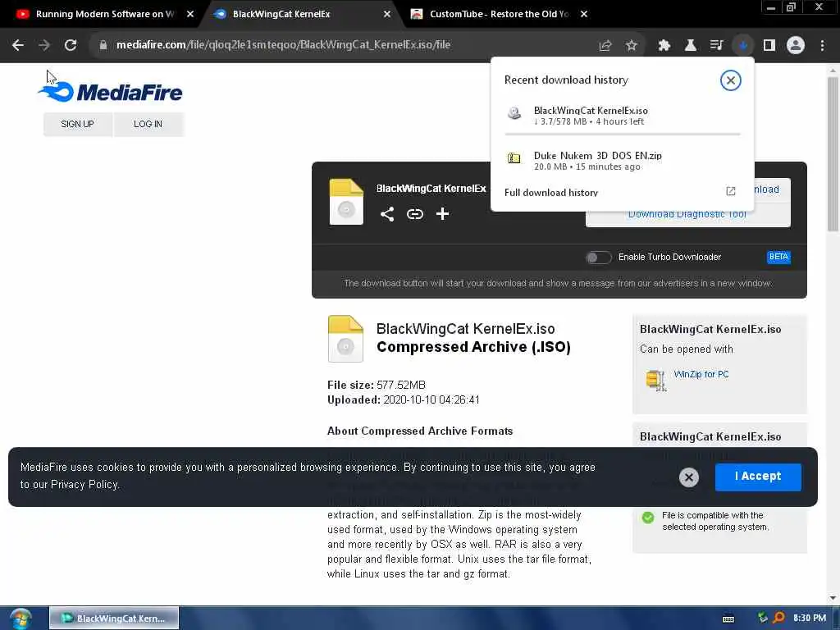
Task: Click the show desktop strip on taskbar
Action: coord(836,619)
